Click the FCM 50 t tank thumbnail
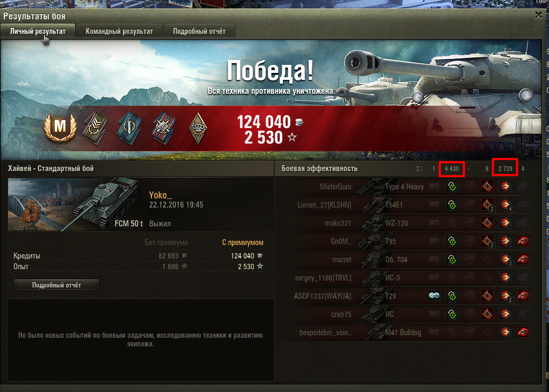The image size is (549, 392). pos(76,204)
